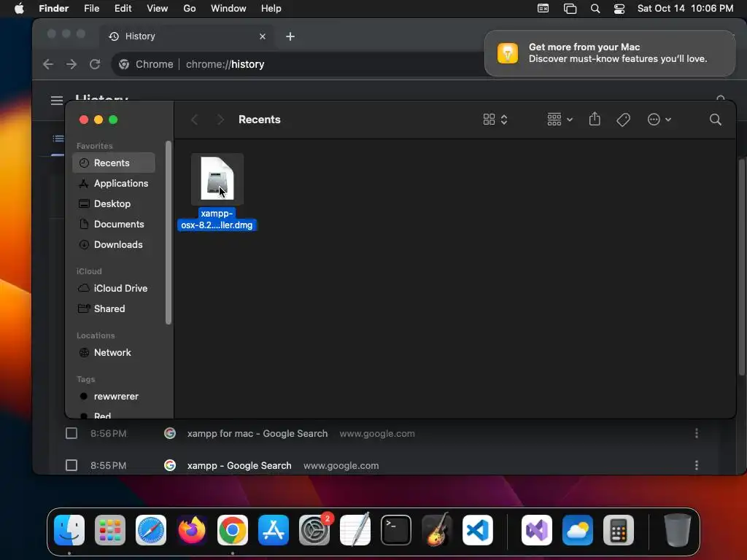Open the Apple menu
Image resolution: width=747 pixels, height=560 pixels.
click(19, 8)
